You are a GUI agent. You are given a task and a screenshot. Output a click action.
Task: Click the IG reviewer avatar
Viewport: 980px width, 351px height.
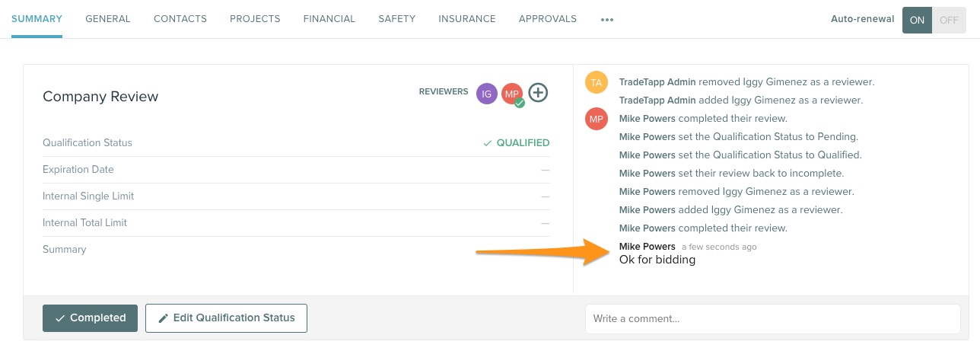click(x=486, y=93)
